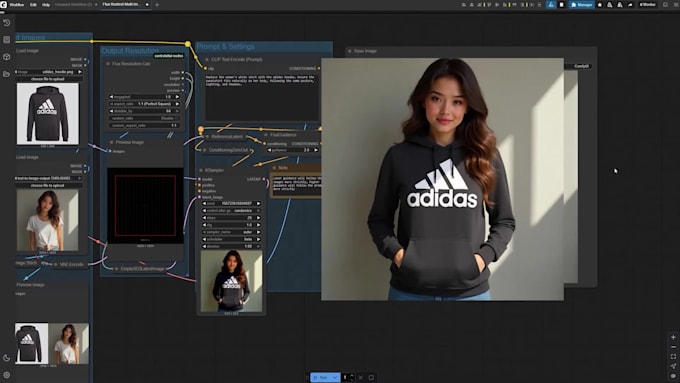Increase megapixel value right arrow
This screenshot has width=680, height=383.
point(177,97)
